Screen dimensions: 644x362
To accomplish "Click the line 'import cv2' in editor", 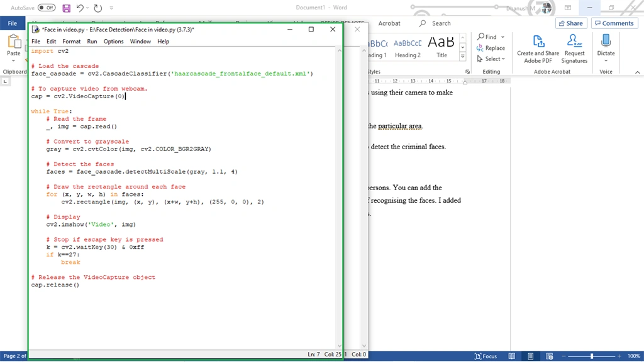I will pyautogui.click(x=50, y=52).
